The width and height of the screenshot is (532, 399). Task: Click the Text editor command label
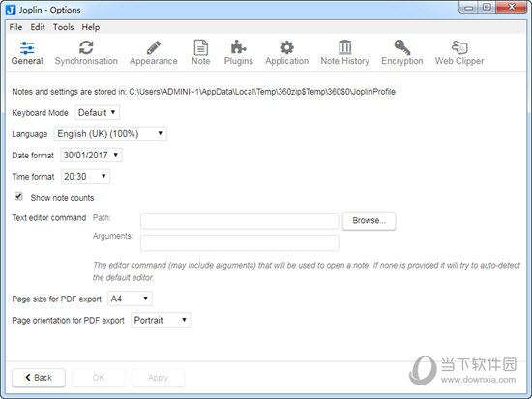click(49, 218)
